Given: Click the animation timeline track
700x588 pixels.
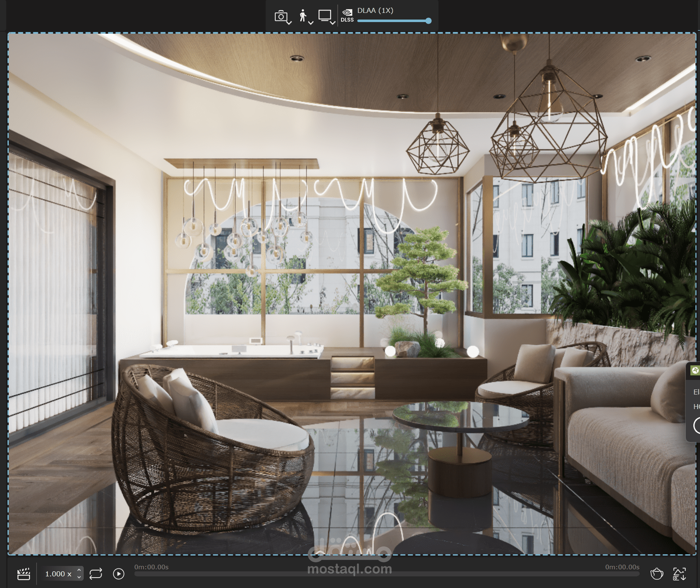Looking at the screenshot, I should (386, 574).
